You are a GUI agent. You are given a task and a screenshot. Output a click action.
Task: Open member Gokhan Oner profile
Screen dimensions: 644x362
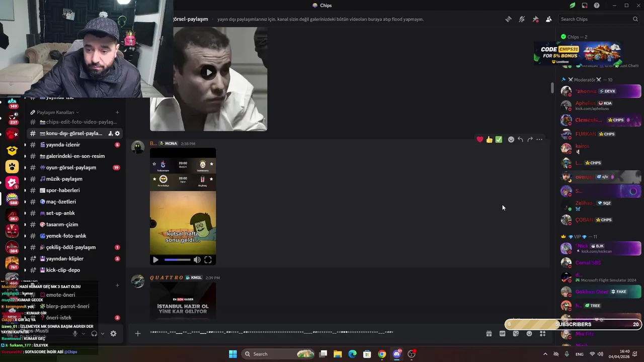pyautogui.click(x=601, y=292)
